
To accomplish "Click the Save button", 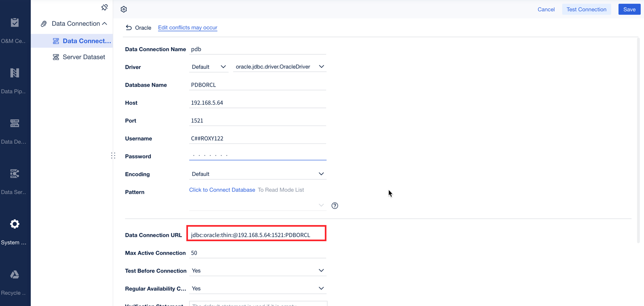I will [x=629, y=9].
